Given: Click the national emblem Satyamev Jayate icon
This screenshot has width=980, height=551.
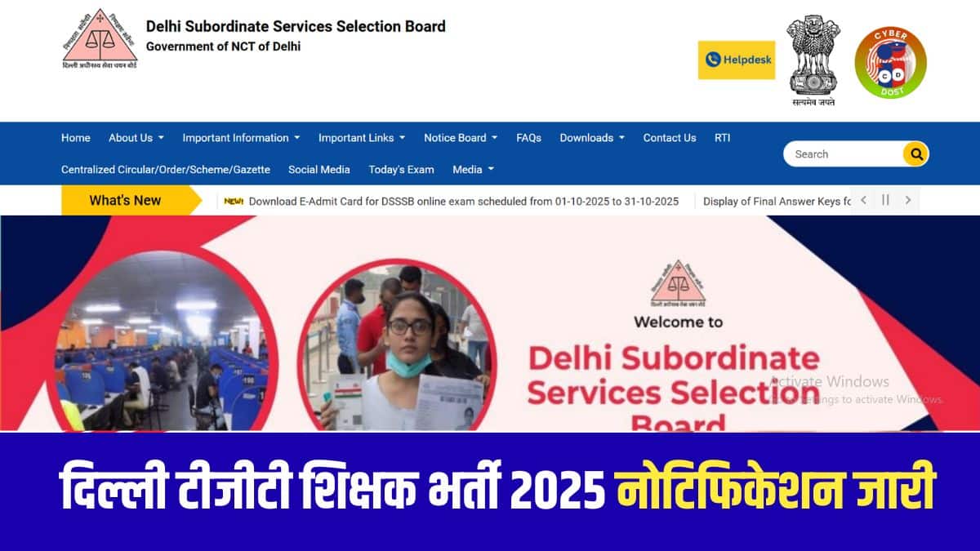Looking at the screenshot, I should coord(813,60).
